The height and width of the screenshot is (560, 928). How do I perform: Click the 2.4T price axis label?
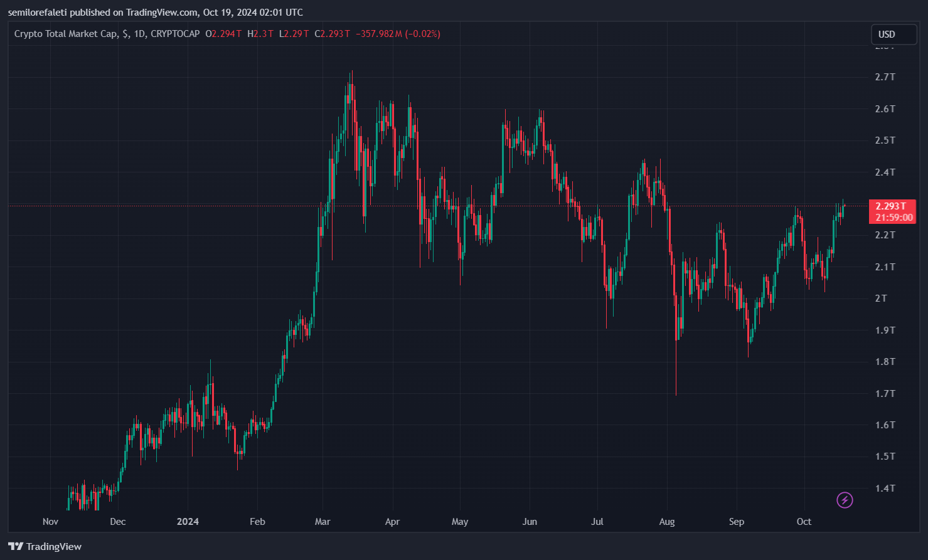click(885, 172)
